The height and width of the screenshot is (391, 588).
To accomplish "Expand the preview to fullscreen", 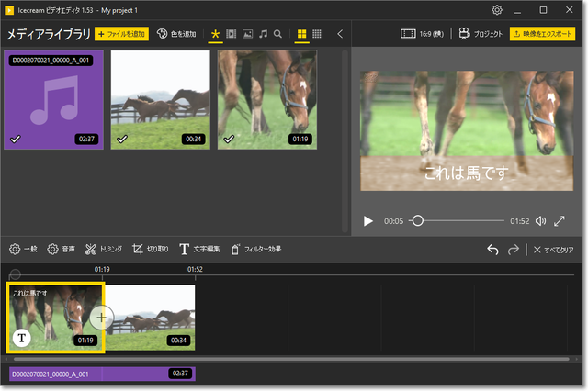I will pyautogui.click(x=560, y=221).
